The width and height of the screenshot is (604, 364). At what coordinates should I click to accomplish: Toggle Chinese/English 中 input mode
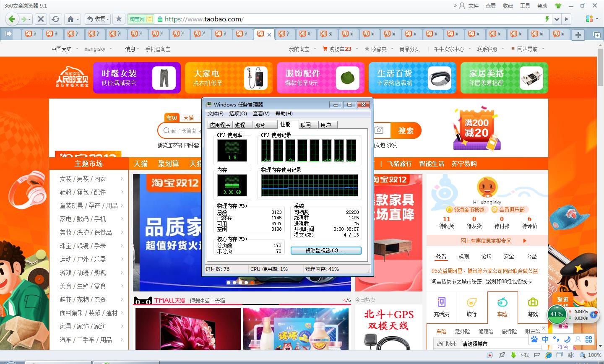tap(545, 339)
